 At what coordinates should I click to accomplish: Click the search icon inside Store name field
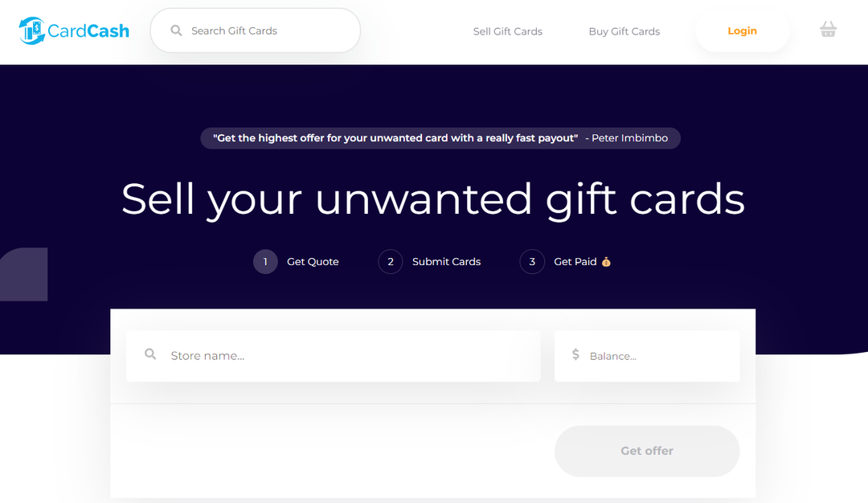(150, 354)
